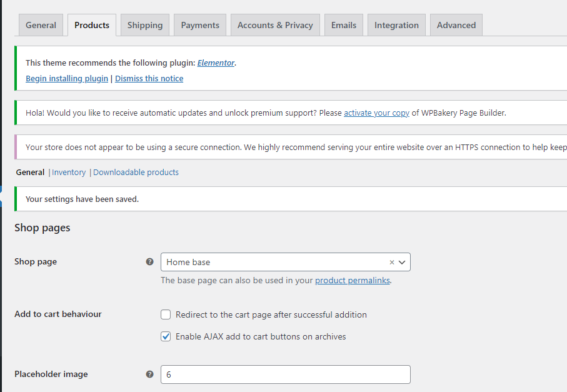This screenshot has width=567, height=392.
Task: Open the Shipping tab
Action: (145, 26)
